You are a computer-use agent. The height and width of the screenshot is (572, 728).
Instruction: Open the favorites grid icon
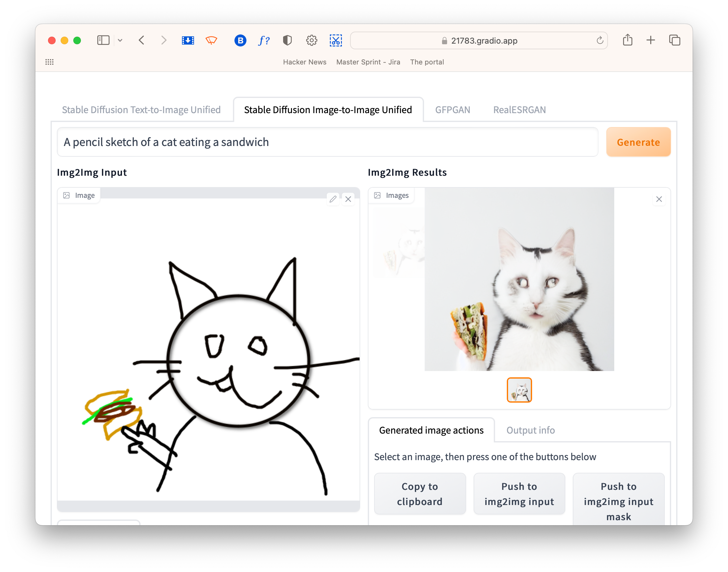tap(50, 62)
